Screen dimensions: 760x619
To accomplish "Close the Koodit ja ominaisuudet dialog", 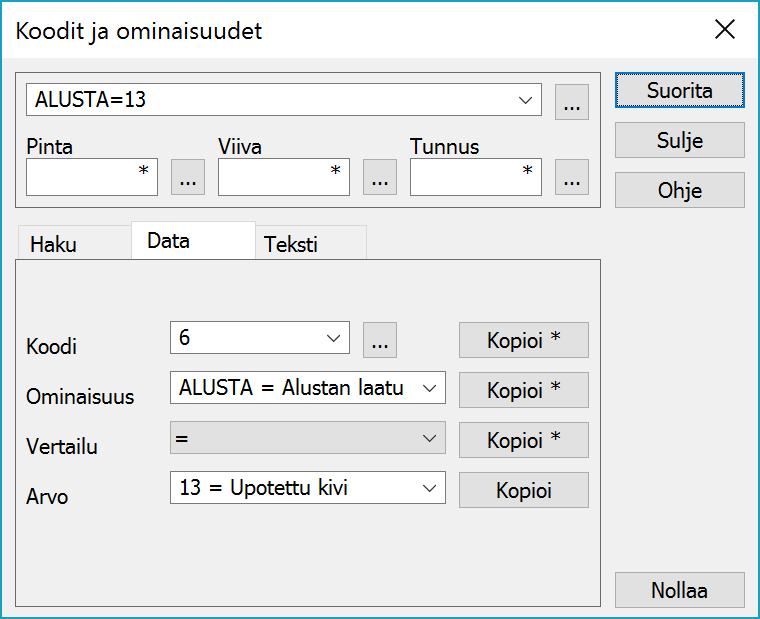I will coord(725,30).
